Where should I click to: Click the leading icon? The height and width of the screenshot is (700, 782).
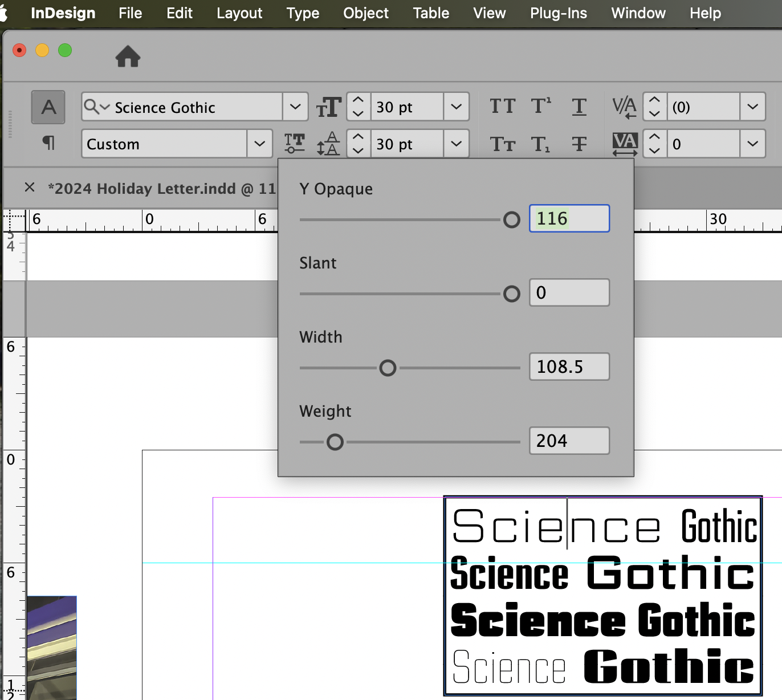tap(329, 144)
